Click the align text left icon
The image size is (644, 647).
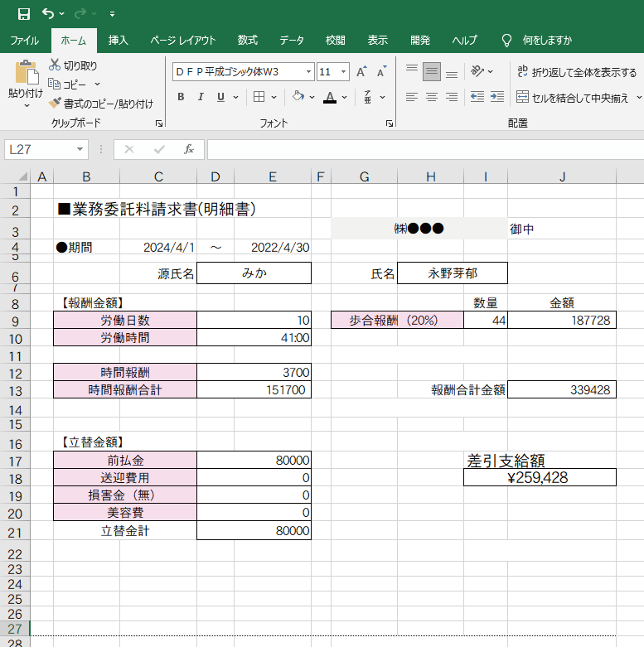pyautogui.click(x=411, y=97)
